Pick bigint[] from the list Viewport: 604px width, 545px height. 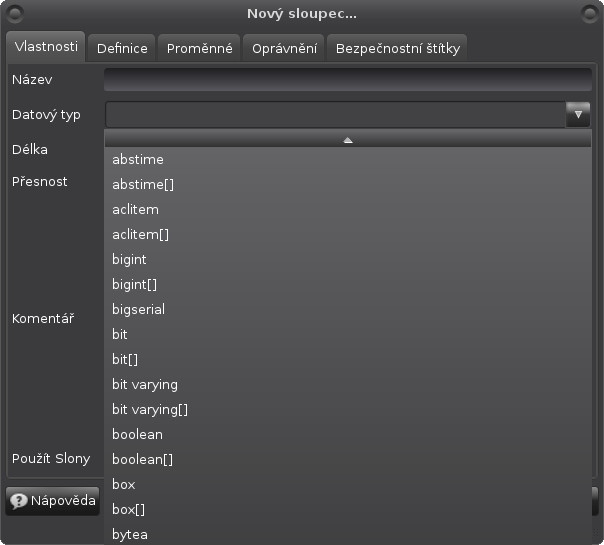point(348,285)
